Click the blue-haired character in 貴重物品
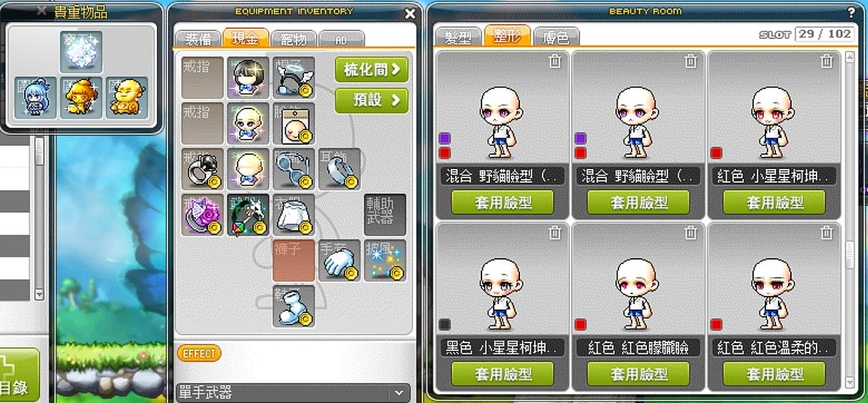Screen dimensions: 868x403 point(36,97)
